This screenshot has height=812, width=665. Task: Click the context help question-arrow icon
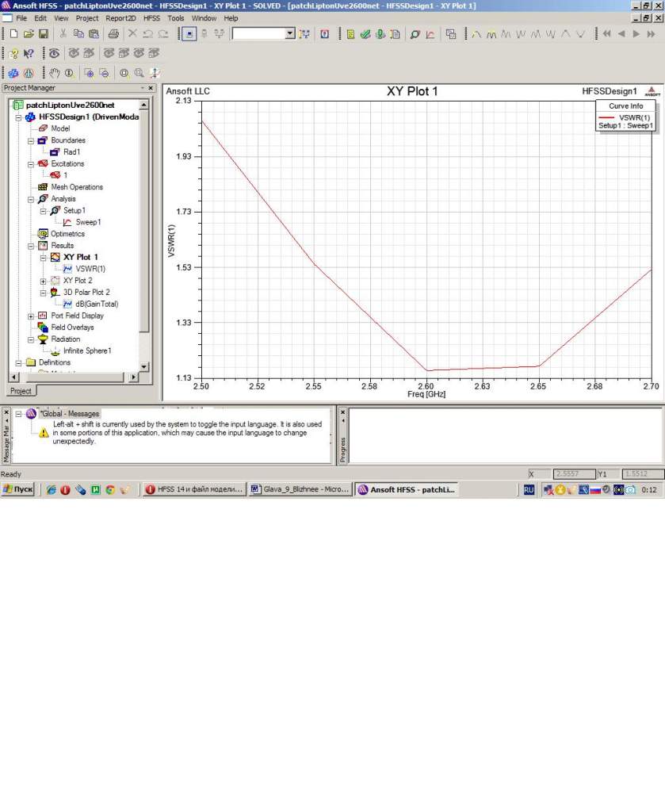(29, 53)
